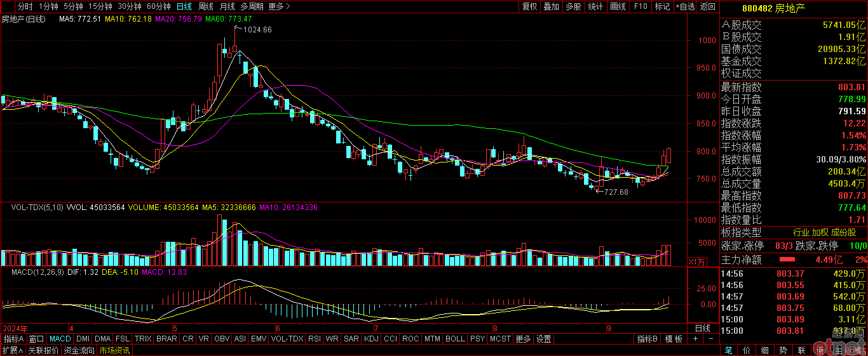The width and height of the screenshot is (868, 356).
Task: Select the 细 detail tab
Action: 765,350
